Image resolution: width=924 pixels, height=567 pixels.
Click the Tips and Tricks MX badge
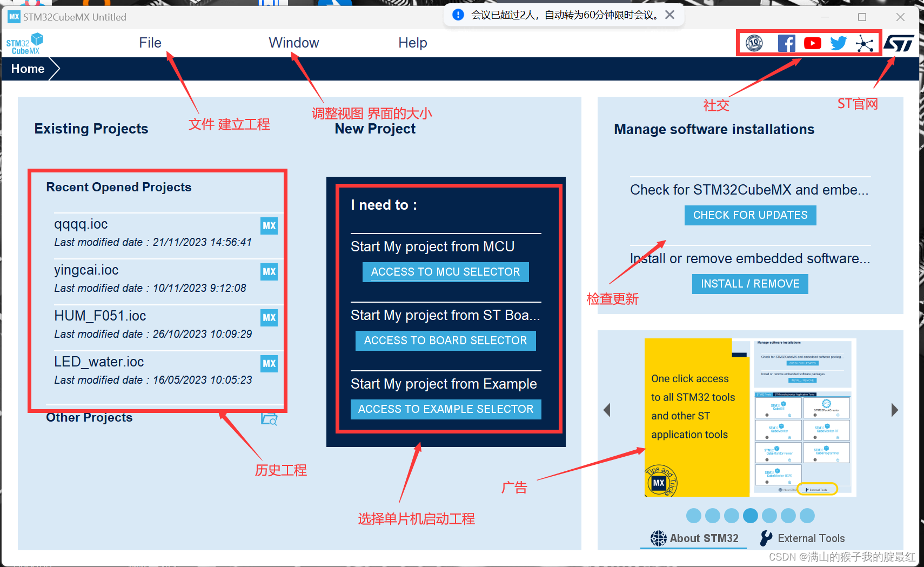[660, 481]
